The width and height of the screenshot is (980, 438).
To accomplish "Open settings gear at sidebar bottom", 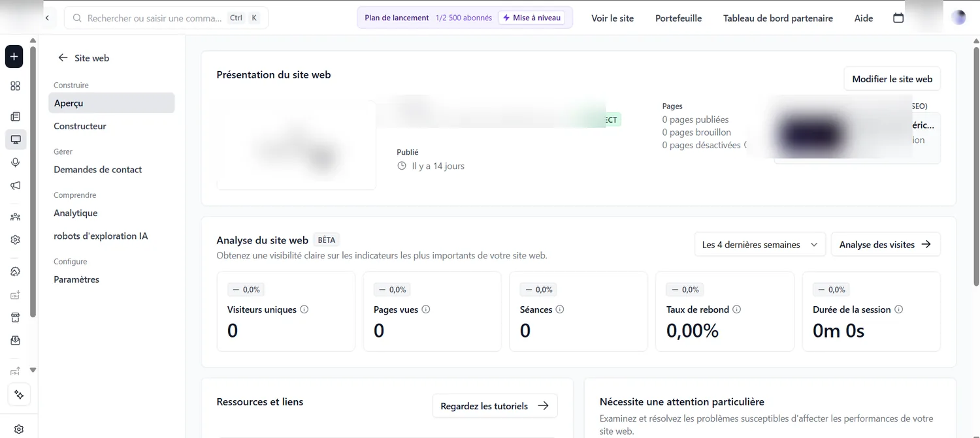I will (x=19, y=430).
